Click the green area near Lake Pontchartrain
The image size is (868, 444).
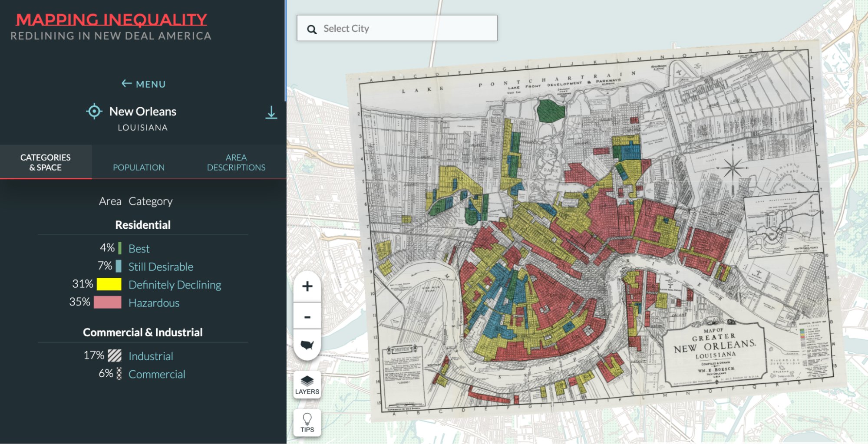coord(551,110)
